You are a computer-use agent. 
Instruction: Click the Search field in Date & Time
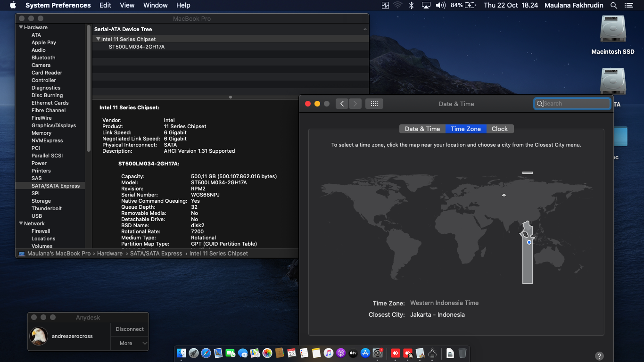click(x=572, y=104)
